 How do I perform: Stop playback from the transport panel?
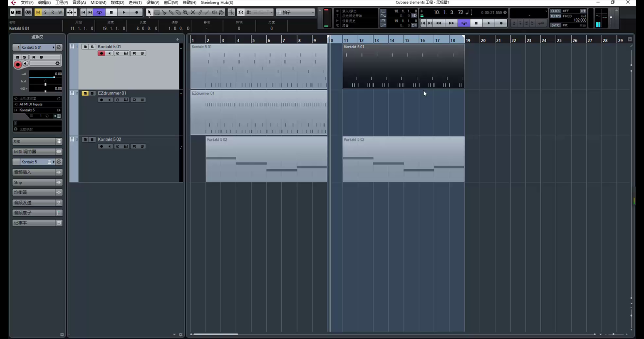click(476, 23)
